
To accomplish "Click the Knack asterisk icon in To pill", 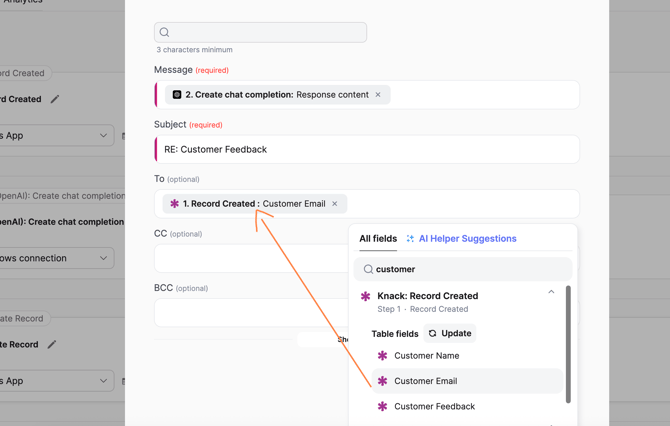I will tap(174, 204).
